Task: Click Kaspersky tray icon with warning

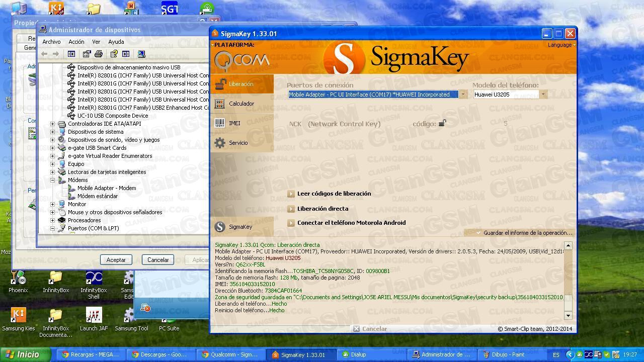Action: (615, 355)
